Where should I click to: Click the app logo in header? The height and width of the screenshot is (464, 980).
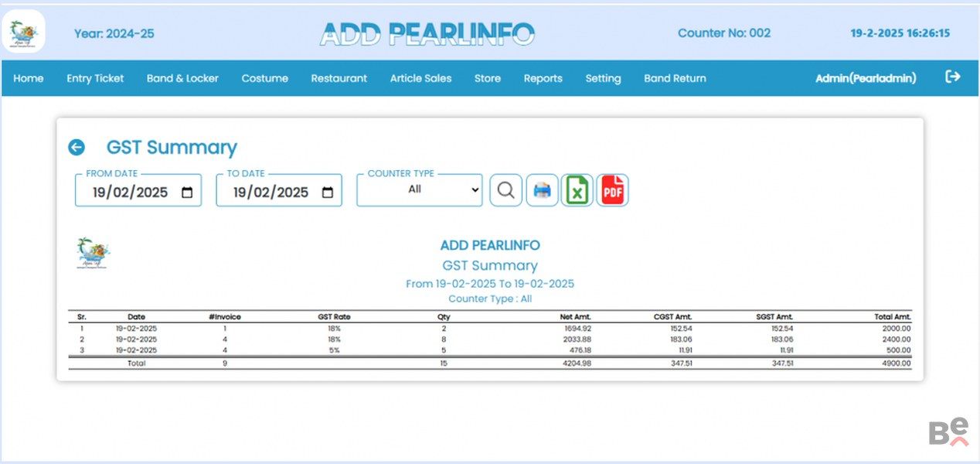coord(24,32)
